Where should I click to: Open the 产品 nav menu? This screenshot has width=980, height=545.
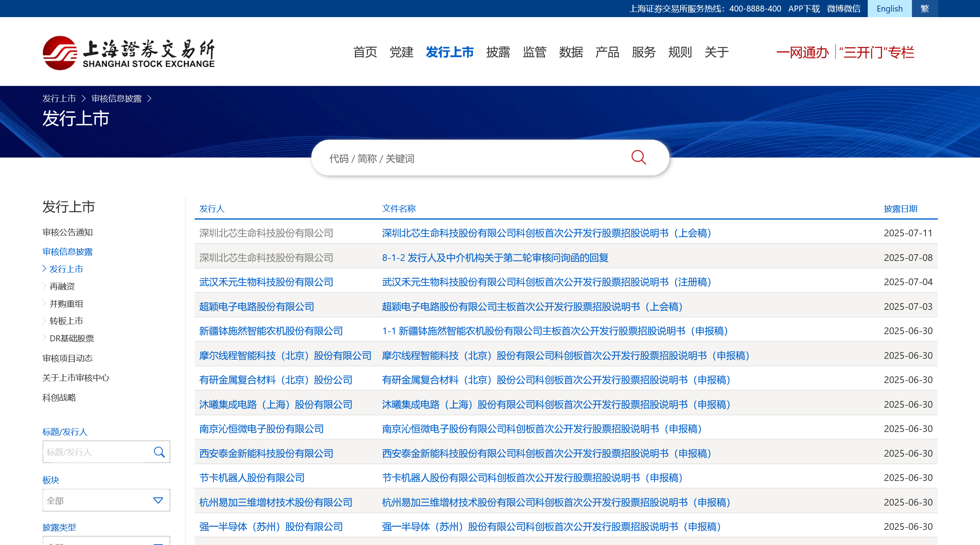607,52
